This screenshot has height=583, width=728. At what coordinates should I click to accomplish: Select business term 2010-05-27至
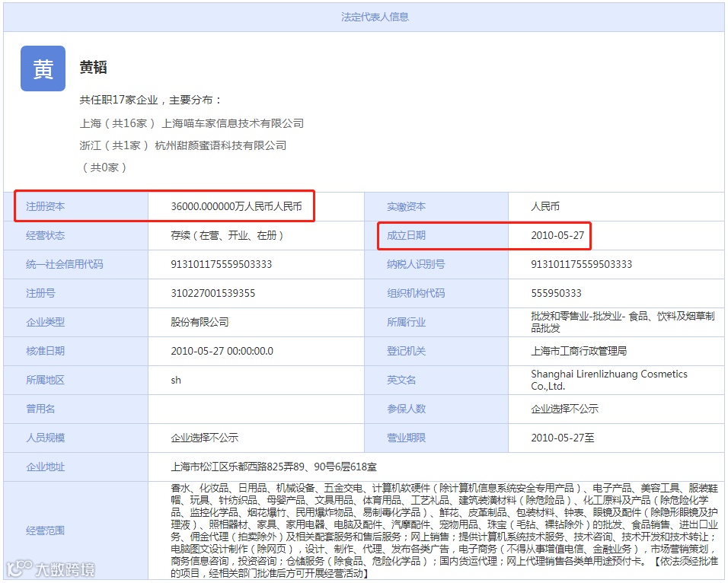click(x=563, y=437)
